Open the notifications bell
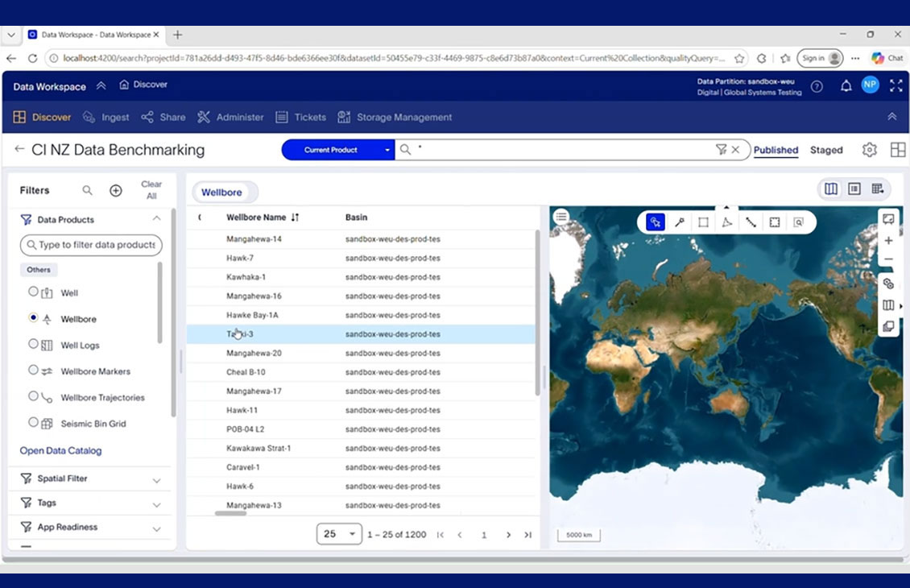Screen dimensions: 910x588 pos(846,86)
